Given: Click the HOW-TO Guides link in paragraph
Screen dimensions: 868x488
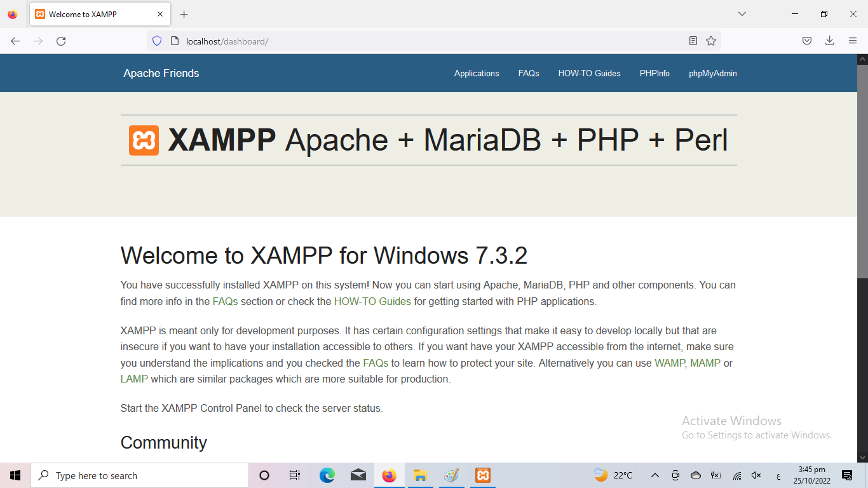Looking at the screenshot, I should click(372, 302).
